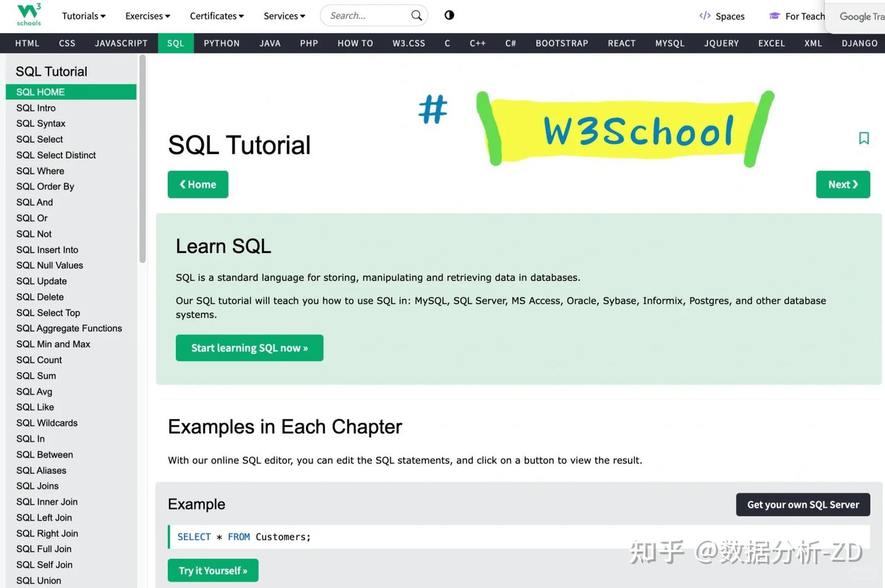This screenshot has height=588, width=885.
Task: Click the Home button chevron
Action: pos(182,184)
